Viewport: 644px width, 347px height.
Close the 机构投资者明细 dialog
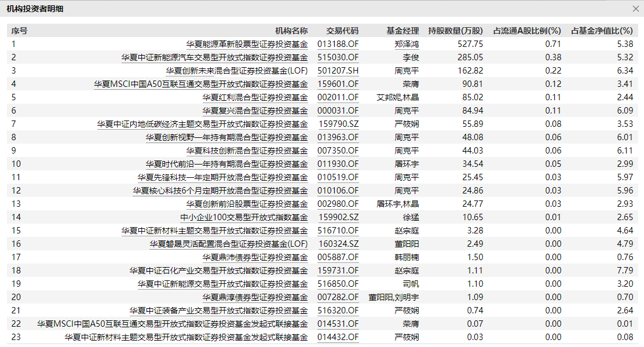click(x=636, y=9)
